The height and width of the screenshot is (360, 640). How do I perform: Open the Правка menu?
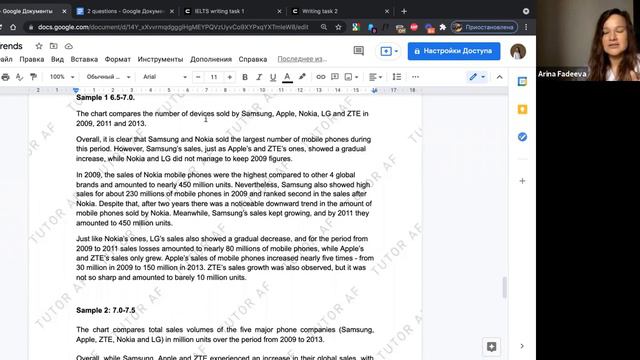[x=32, y=59]
